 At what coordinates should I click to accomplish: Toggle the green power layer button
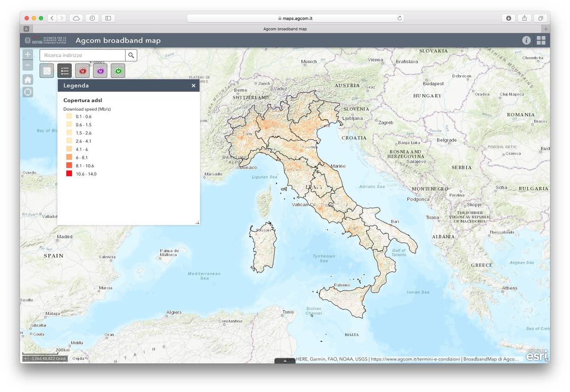tap(118, 71)
